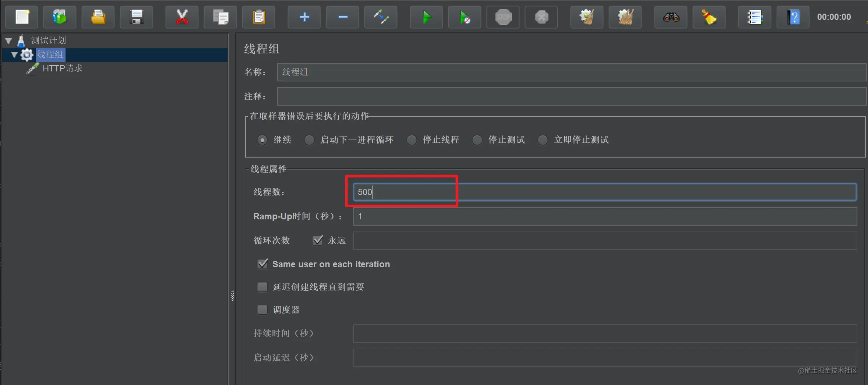Click the Paste clipboard icon
The image size is (868, 385).
(x=258, y=17)
